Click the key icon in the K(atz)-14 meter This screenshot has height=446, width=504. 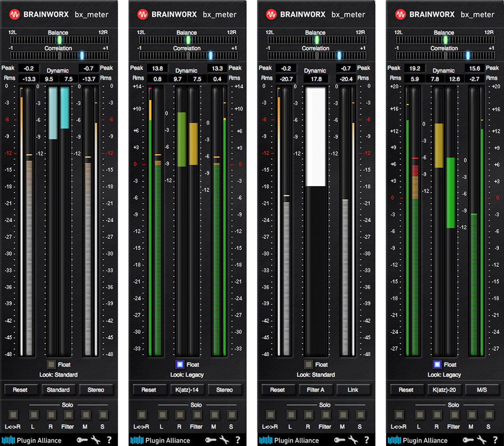click(211, 440)
